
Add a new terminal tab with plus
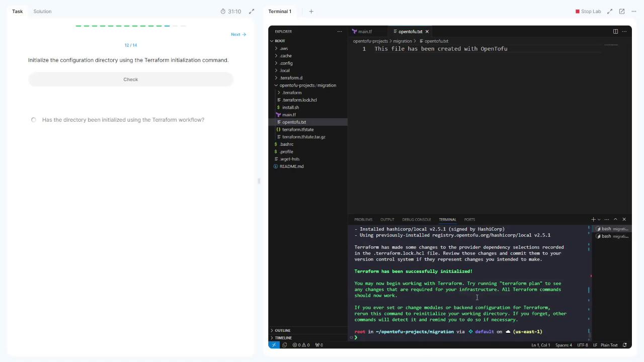311,11
